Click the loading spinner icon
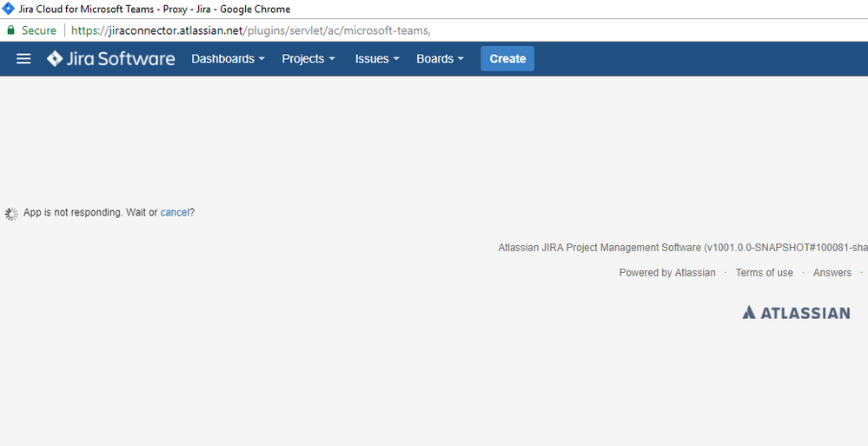 click(11, 213)
